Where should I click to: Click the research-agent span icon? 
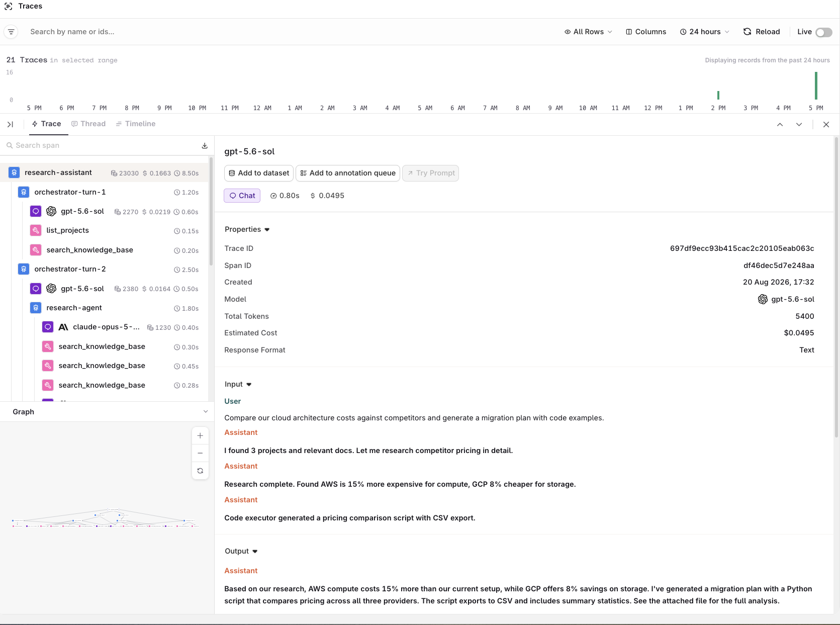point(36,308)
